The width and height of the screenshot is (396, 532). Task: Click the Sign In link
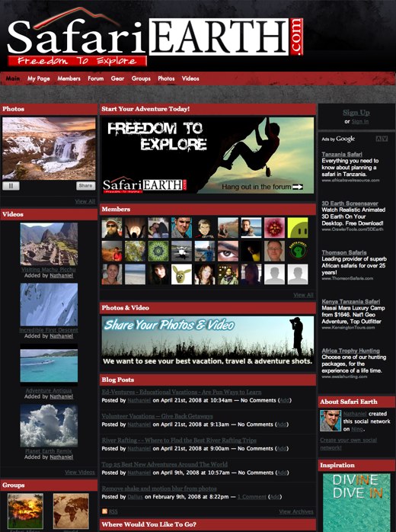360,121
